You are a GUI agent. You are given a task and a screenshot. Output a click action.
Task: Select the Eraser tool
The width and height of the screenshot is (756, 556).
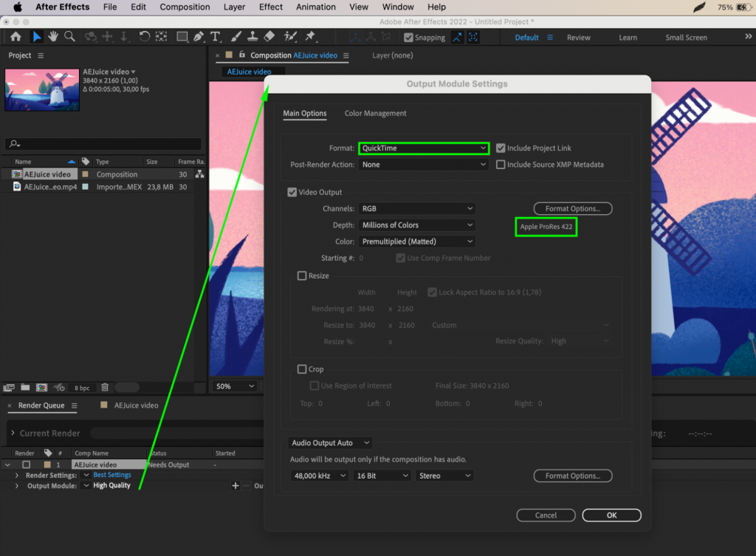point(267,36)
